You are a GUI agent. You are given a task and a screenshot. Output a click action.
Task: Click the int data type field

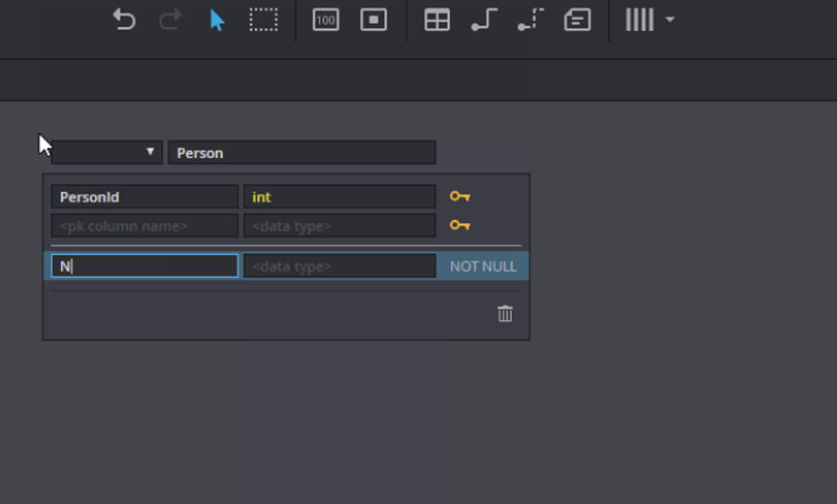pos(339,197)
